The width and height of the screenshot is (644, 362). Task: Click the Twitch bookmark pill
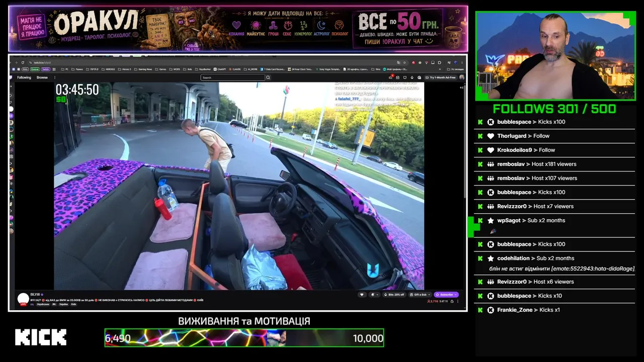tap(46, 69)
